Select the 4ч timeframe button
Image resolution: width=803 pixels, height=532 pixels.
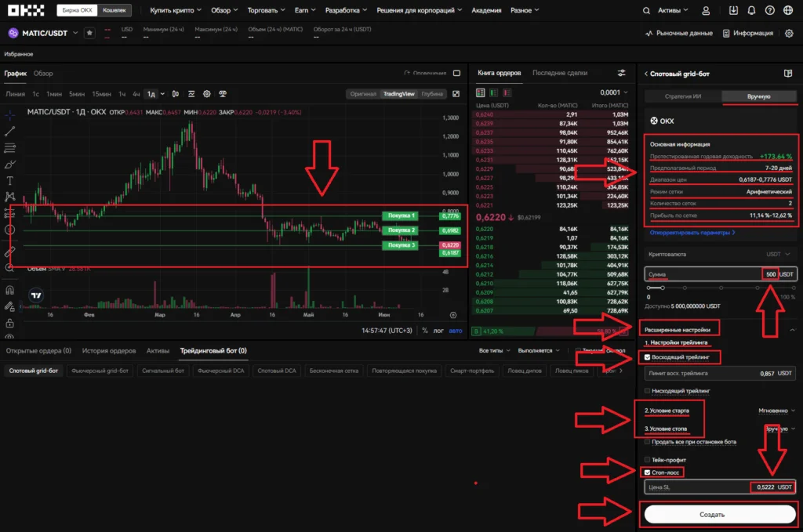click(x=136, y=94)
